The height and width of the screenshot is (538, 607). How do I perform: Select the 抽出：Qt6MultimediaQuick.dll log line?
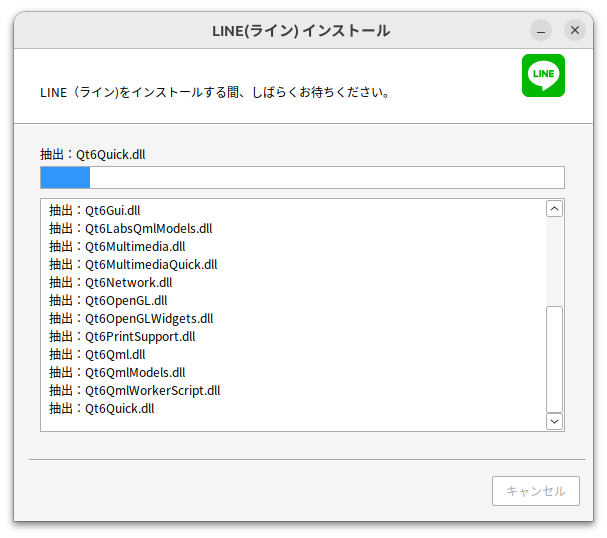(x=133, y=265)
